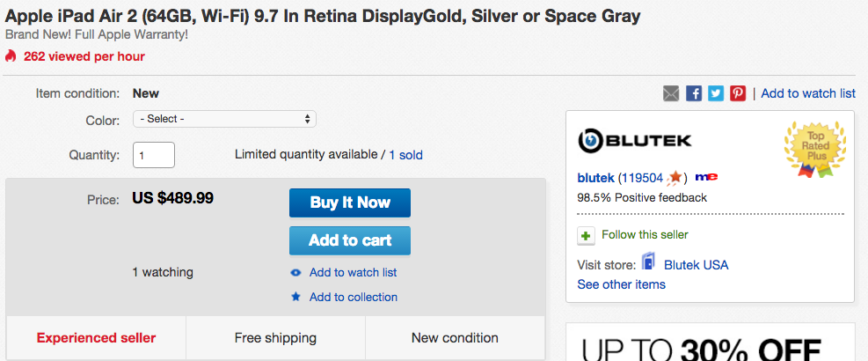
Task: Click the Quantity input field
Action: (154, 155)
